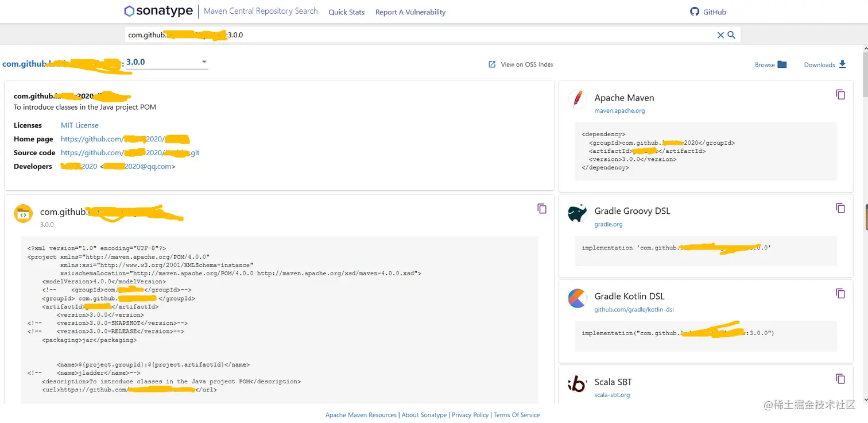This screenshot has width=868, height=423.
Task: Click the modelVersion 4.0.0 XML line
Action: pyautogui.click(x=104, y=282)
